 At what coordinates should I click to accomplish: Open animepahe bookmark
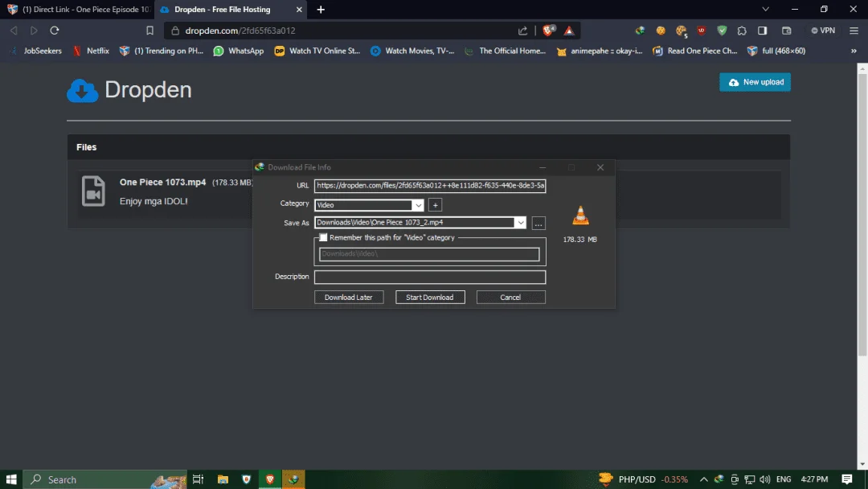coord(600,51)
